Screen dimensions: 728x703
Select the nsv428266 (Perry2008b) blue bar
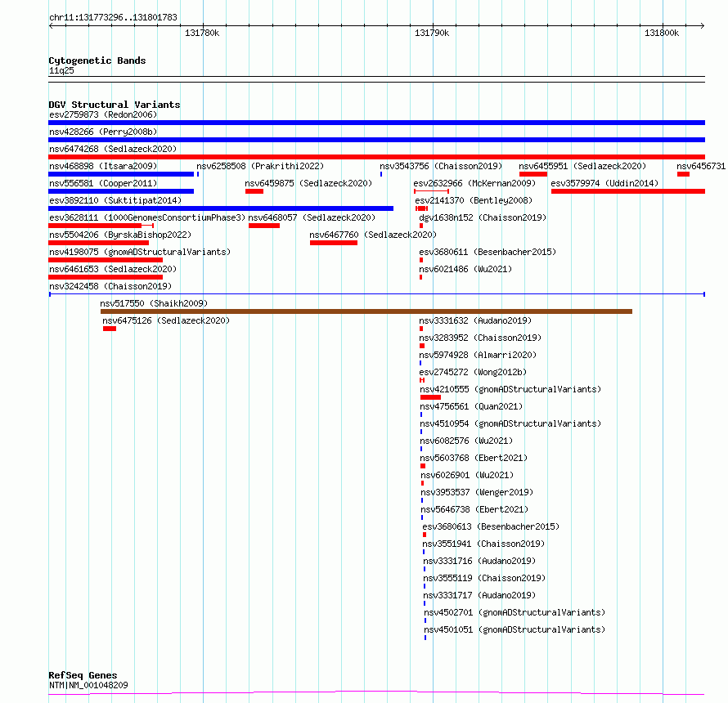tap(376, 140)
